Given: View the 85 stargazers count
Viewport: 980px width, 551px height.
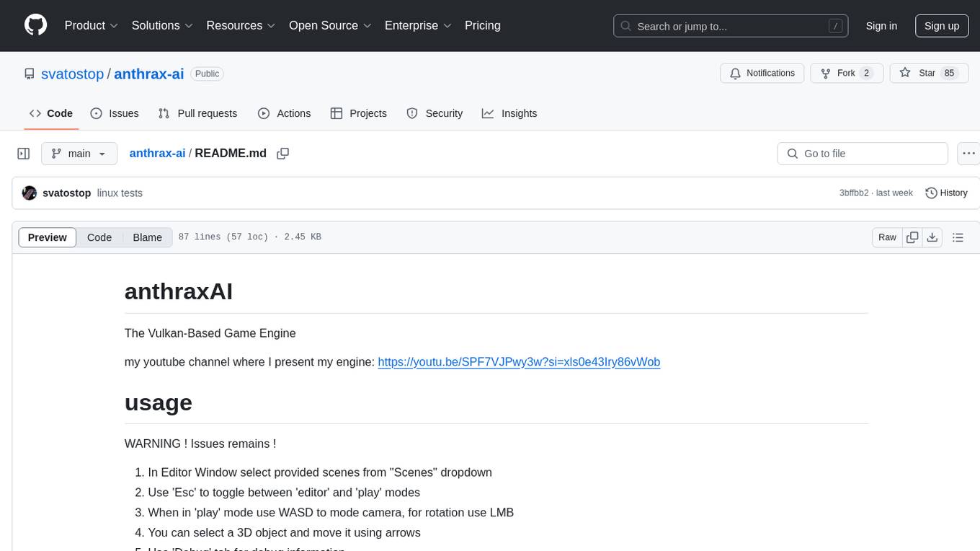Looking at the screenshot, I should (x=949, y=73).
